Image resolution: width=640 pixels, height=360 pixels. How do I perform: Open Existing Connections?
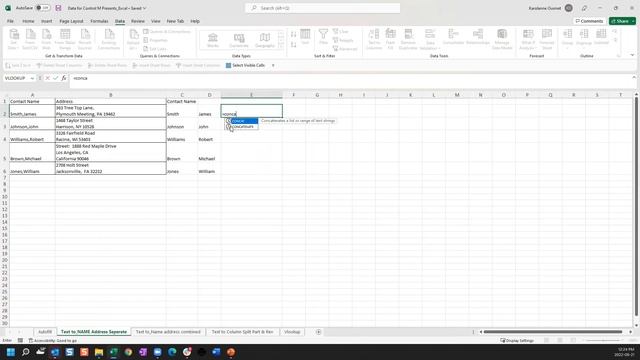point(109,40)
